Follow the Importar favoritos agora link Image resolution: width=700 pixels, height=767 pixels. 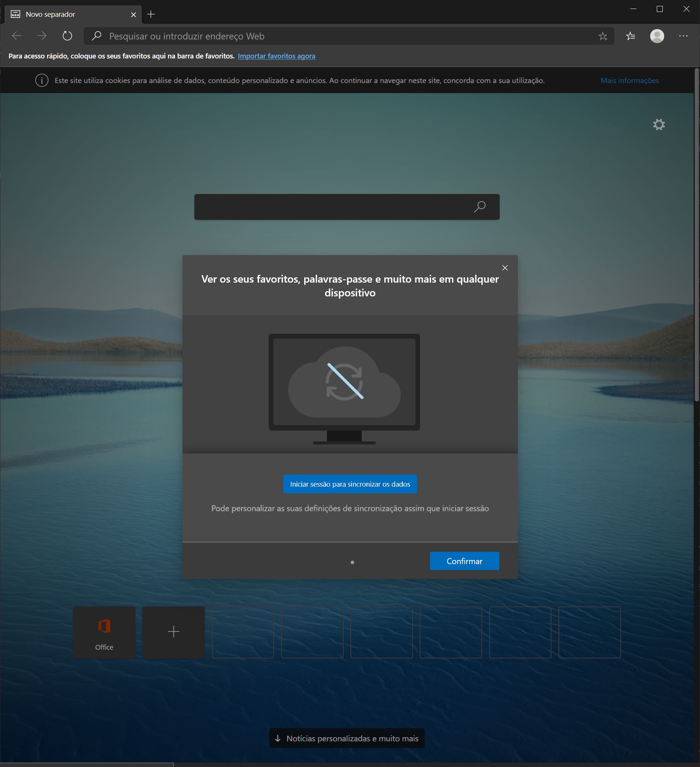pyautogui.click(x=277, y=56)
